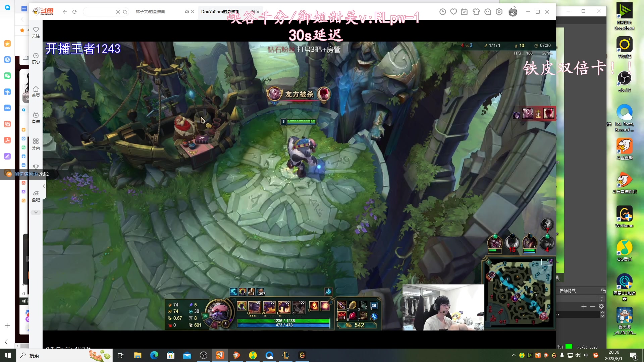
Task: Expand more sidebar items chevron
Action: [x=36, y=213]
